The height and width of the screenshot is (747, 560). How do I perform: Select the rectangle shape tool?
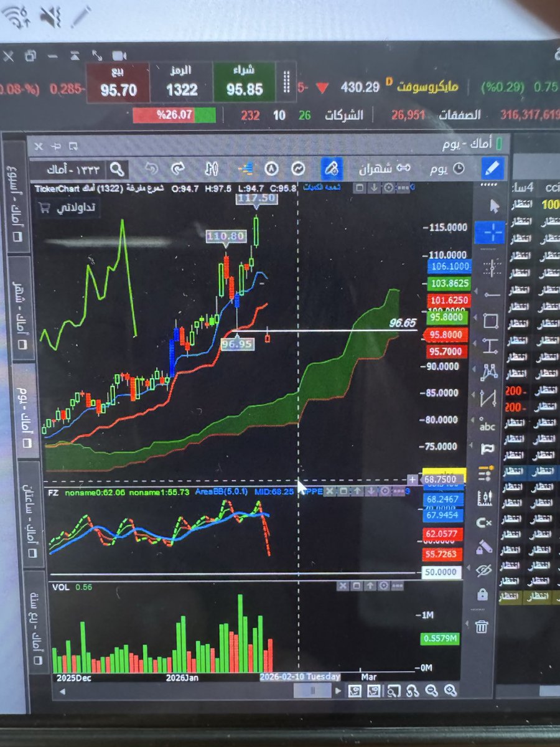pos(490,322)
